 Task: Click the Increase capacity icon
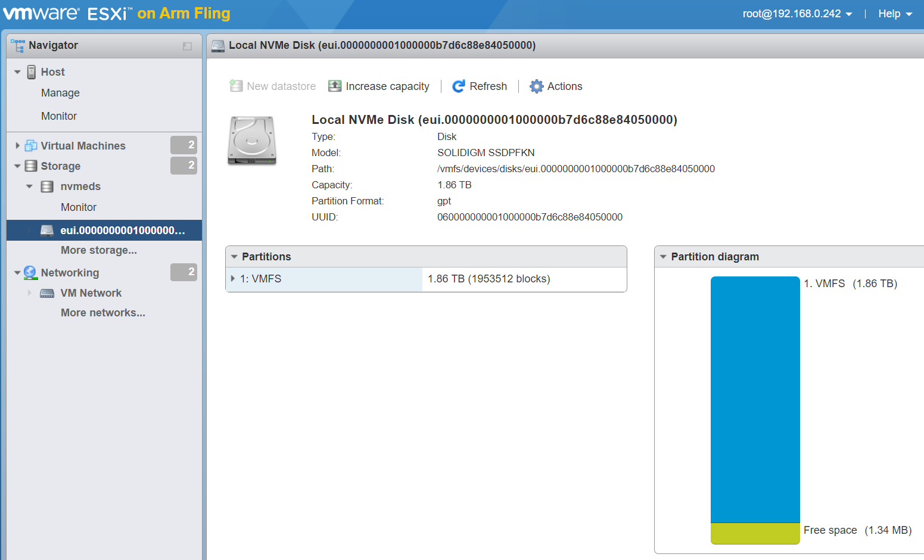[335, 86]
